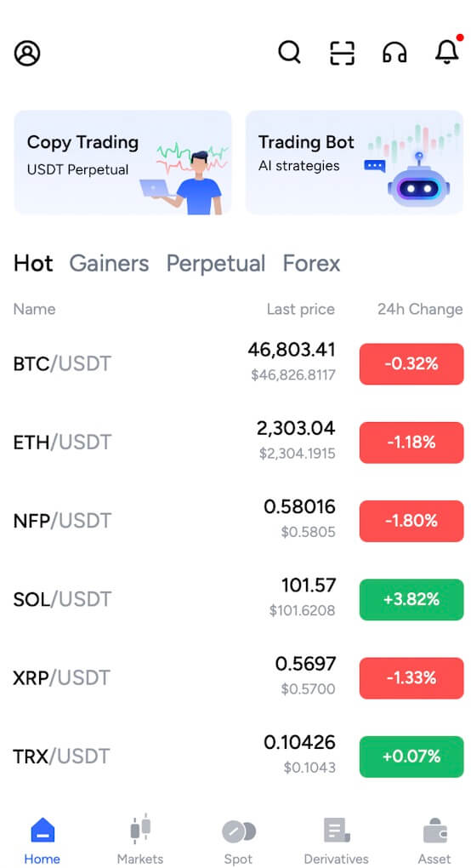Sort by 24h Change column header
Screen dimensions: 471x868
(420, 309)
